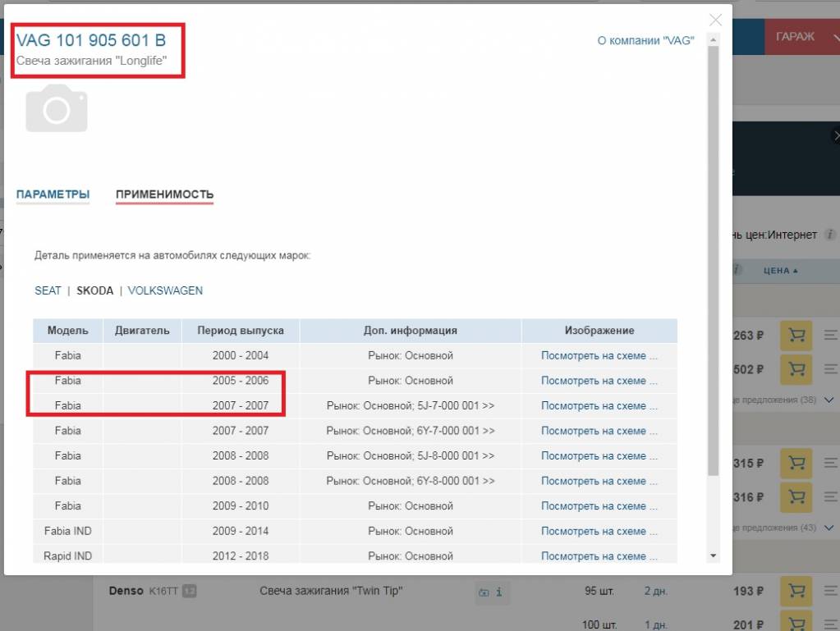Click the camera placeholder image

pos(56,108)
